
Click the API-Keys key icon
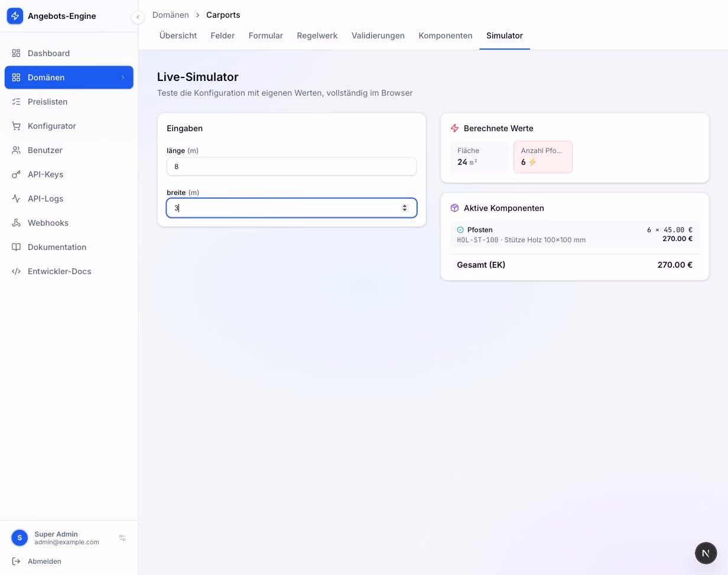(x=17, y=174)
